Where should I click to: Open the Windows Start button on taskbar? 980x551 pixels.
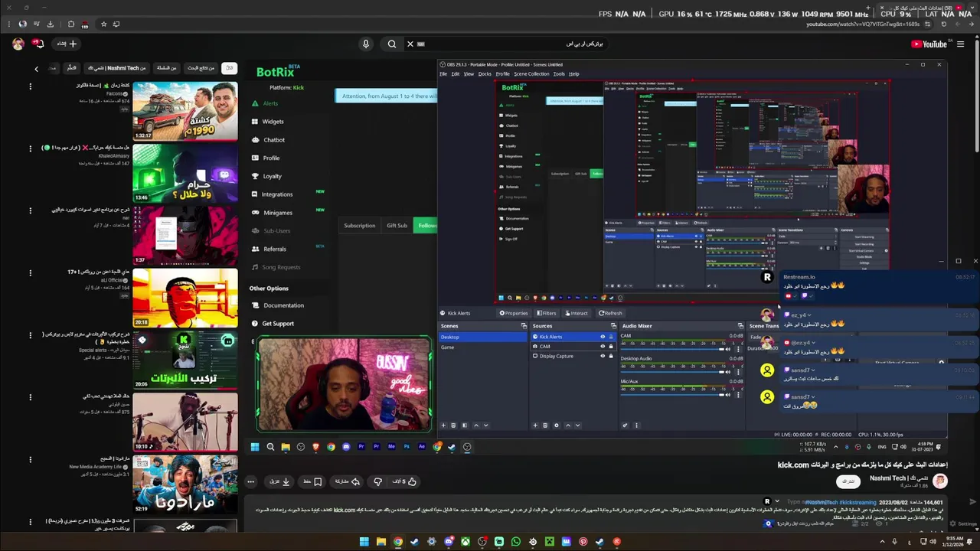(364, 542)
